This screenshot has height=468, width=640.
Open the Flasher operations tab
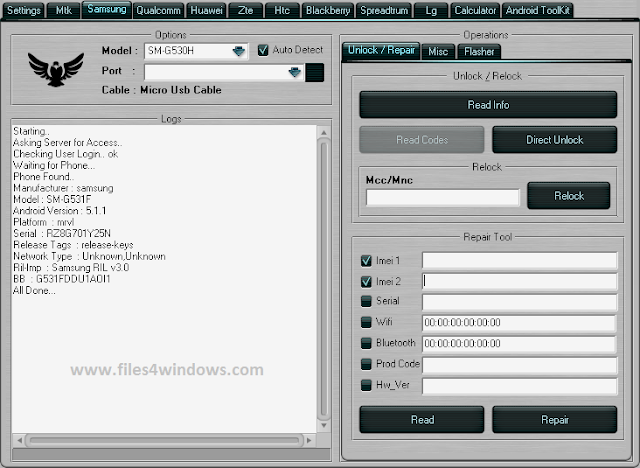point(479,52)
